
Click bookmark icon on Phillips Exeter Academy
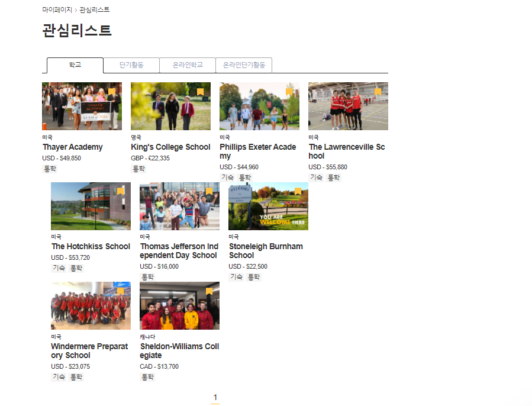coord(289,92)
